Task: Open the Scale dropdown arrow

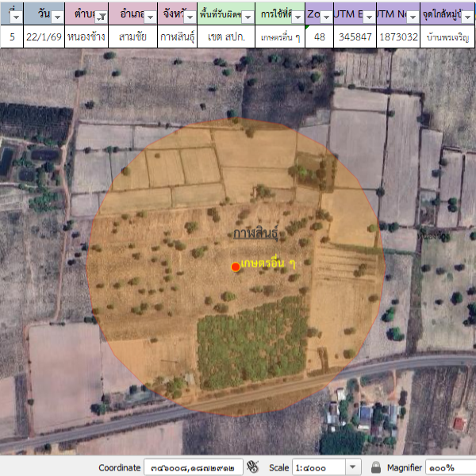Action: (x=352, y=467)
